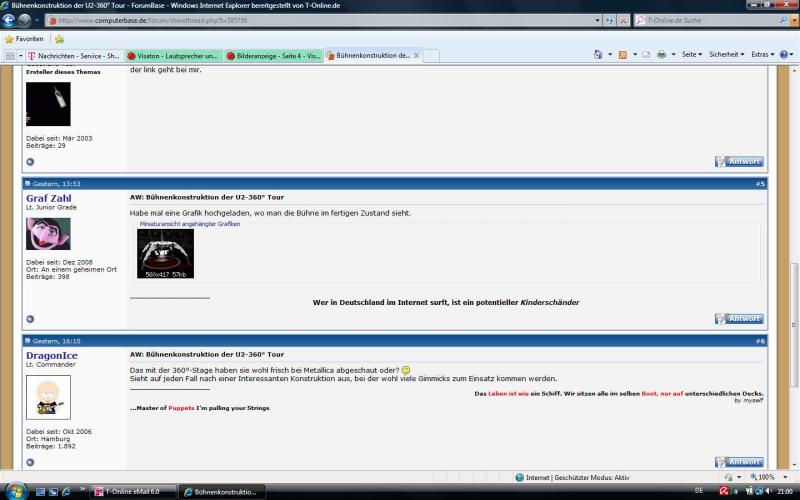Open the Quick Tabs grid icon

(10, 56)
